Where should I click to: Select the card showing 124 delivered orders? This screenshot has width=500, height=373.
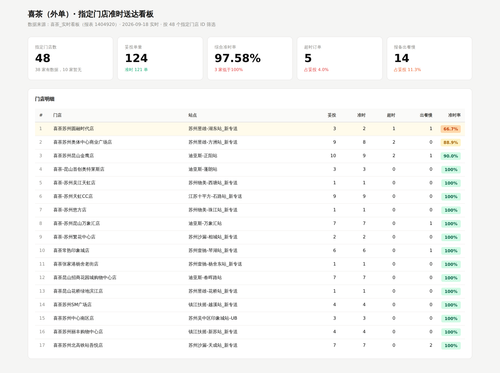[x=160, y=58]
